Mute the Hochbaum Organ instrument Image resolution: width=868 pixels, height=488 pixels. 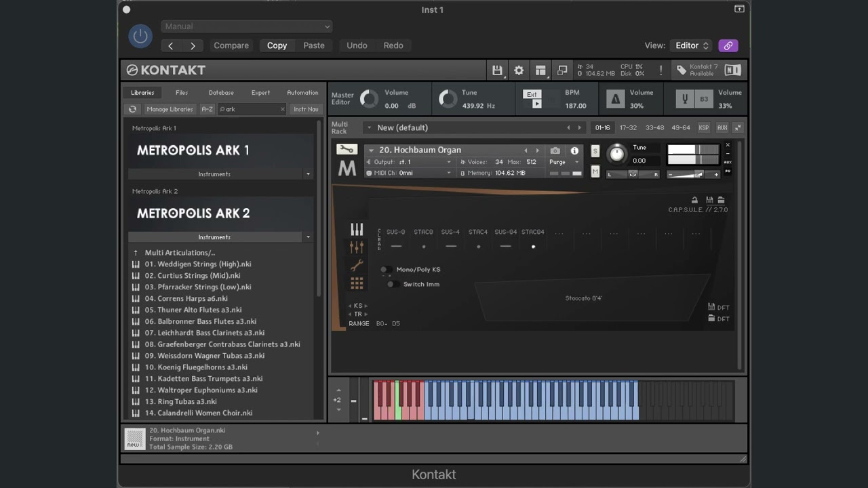(595, 171)
